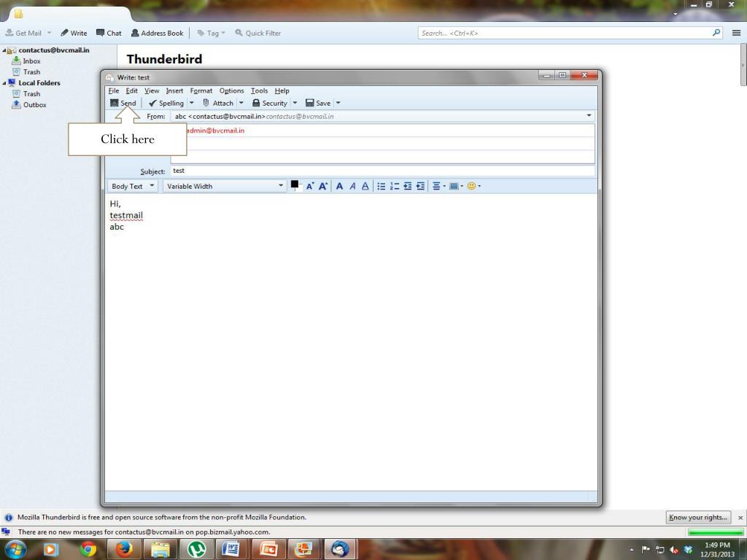Toggle bold formatting
Screen dimensions: 747x560
point(340,186)
